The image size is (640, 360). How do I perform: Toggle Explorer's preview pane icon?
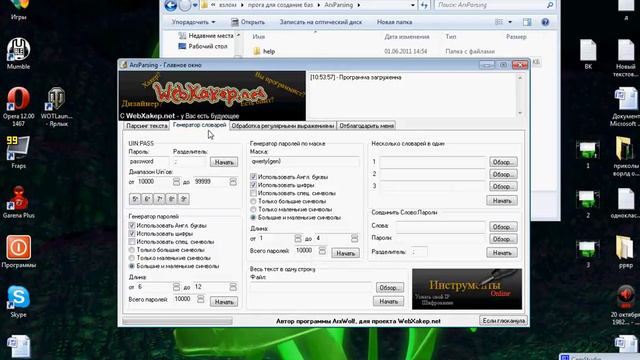(x=527, y=22)
